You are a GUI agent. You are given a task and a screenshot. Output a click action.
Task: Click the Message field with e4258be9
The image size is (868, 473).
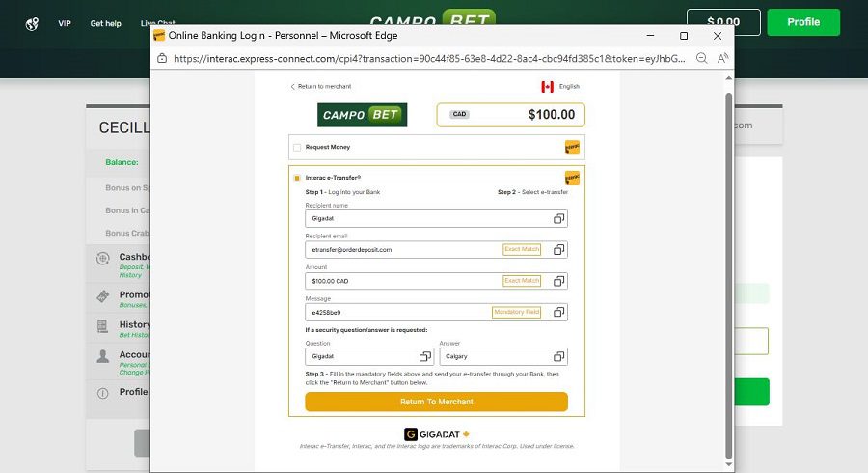point(436,313)
